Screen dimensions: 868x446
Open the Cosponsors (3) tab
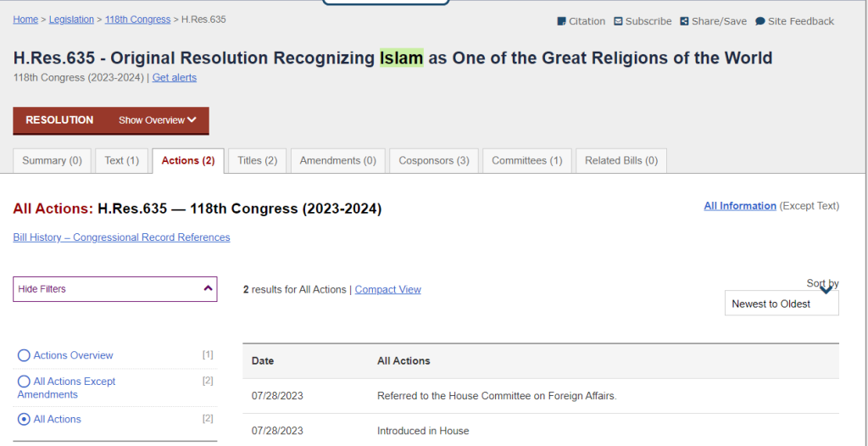click(x=434, y=160)
